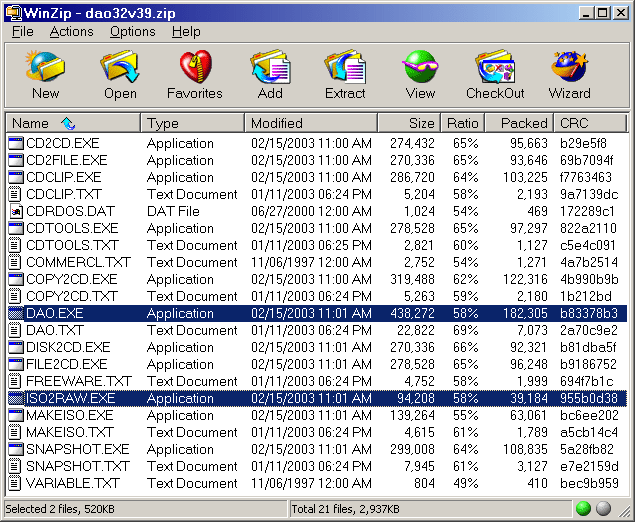Screen dimensions: 635x522
Task: Click the 49% ratio value
Action: (x=465, y=484)
